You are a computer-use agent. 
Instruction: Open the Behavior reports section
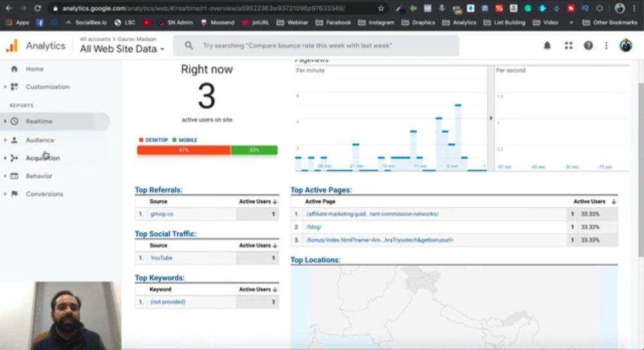pyautogui.click(x=39, y=176)
